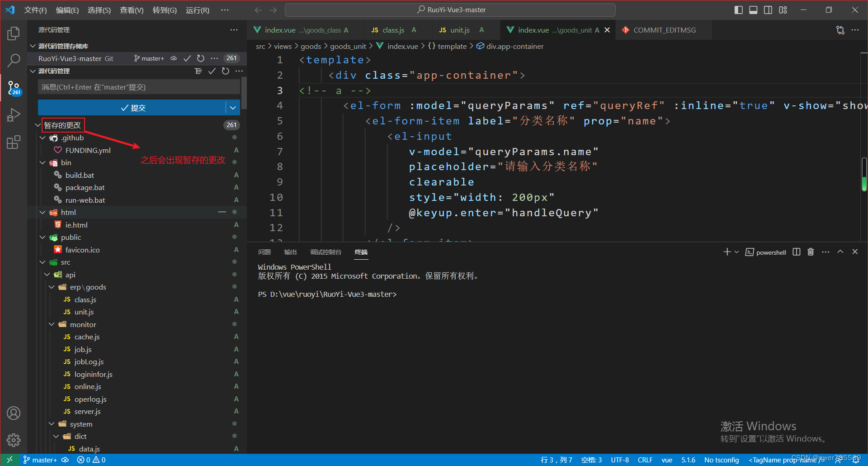Refresh the source control section
This screenshot has width=868, height=466.
coord(225,71)
